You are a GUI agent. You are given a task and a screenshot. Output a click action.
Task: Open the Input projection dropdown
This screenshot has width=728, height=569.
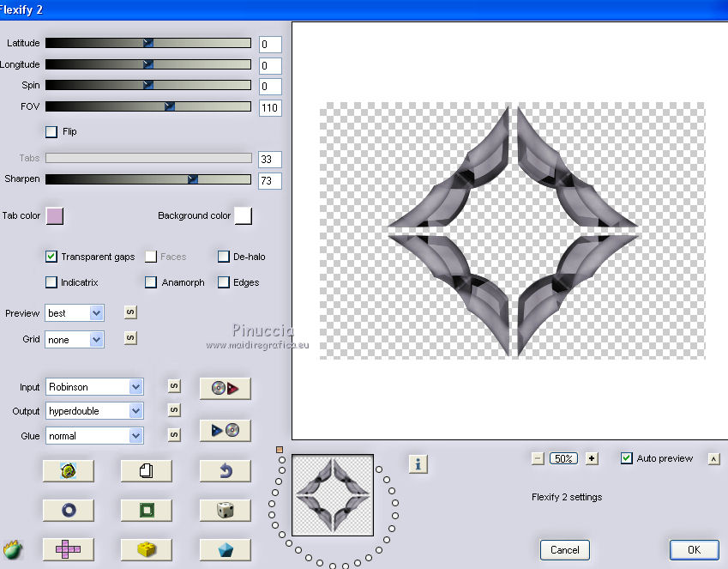94,387
